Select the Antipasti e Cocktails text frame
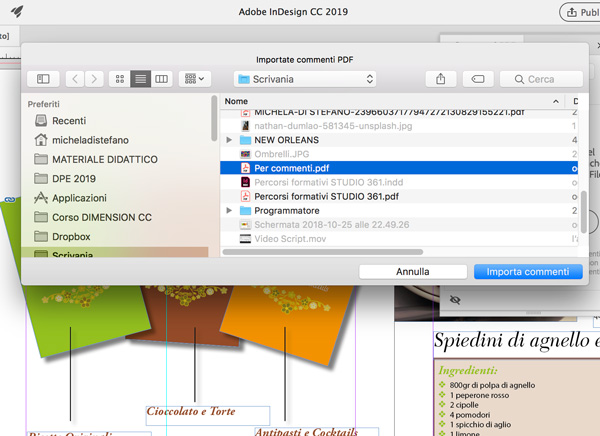This screenshot has width=600, height=436. point(317,432)
